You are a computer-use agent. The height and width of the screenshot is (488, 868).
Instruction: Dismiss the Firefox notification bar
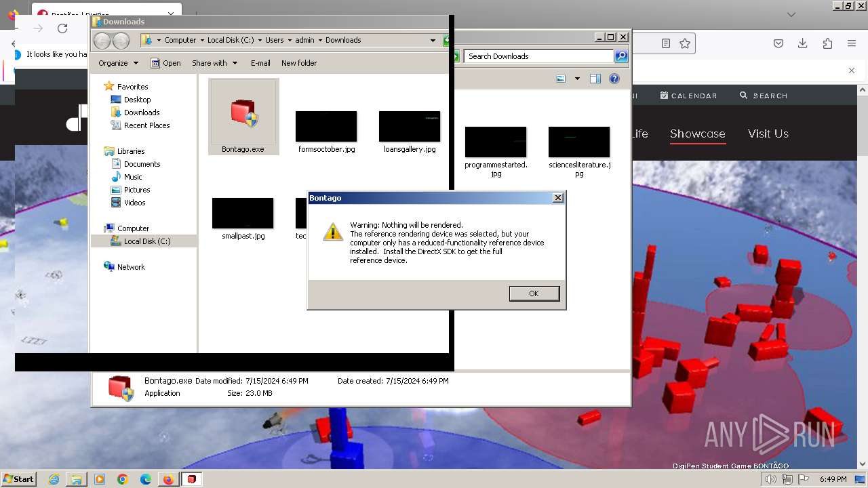pos(852,70)
